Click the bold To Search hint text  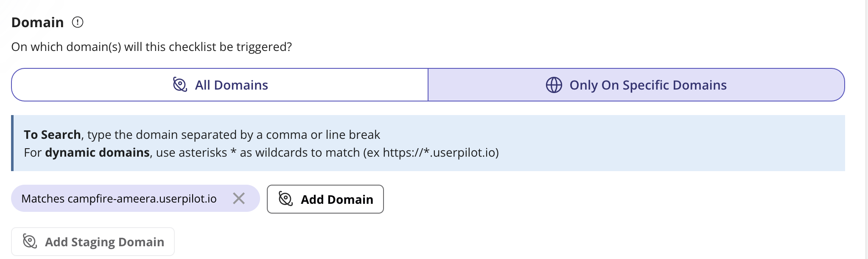[x=52, y=135]
